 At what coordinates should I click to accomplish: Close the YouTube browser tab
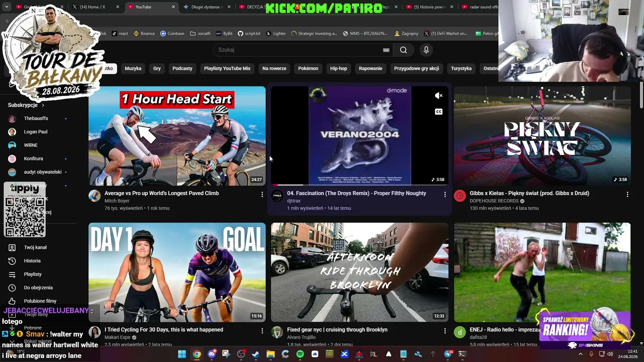point(174,7)
